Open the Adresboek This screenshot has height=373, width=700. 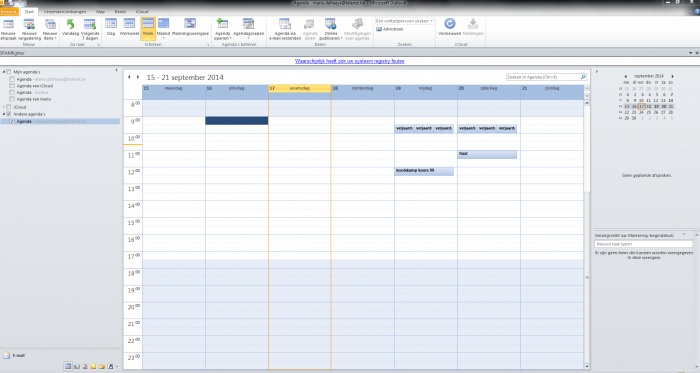pyautogui.click(x=390, y=29)
